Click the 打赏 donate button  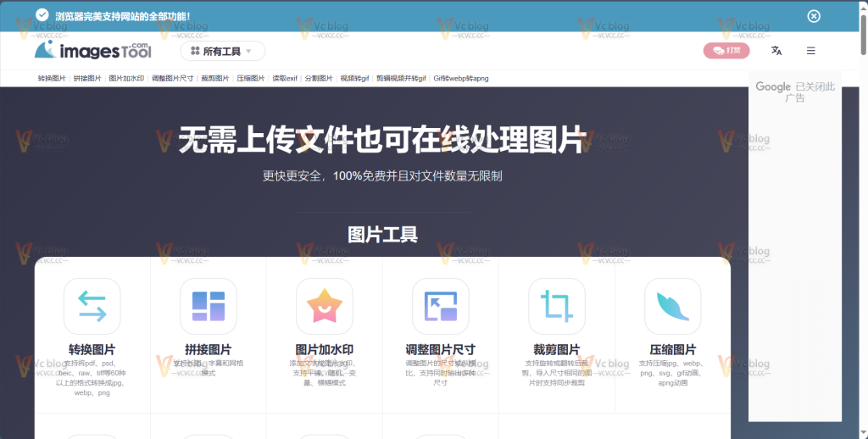click(726, 51)
